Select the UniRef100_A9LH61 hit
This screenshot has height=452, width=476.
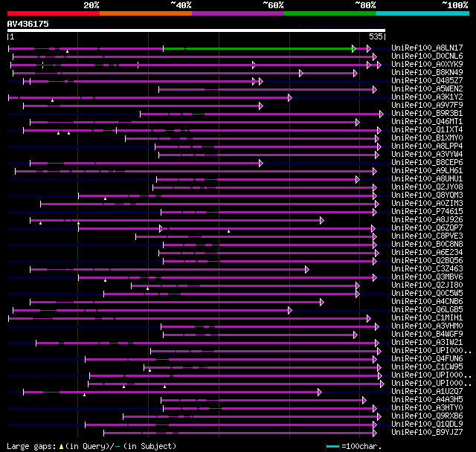pyautogui.click(x=427, y=170)
